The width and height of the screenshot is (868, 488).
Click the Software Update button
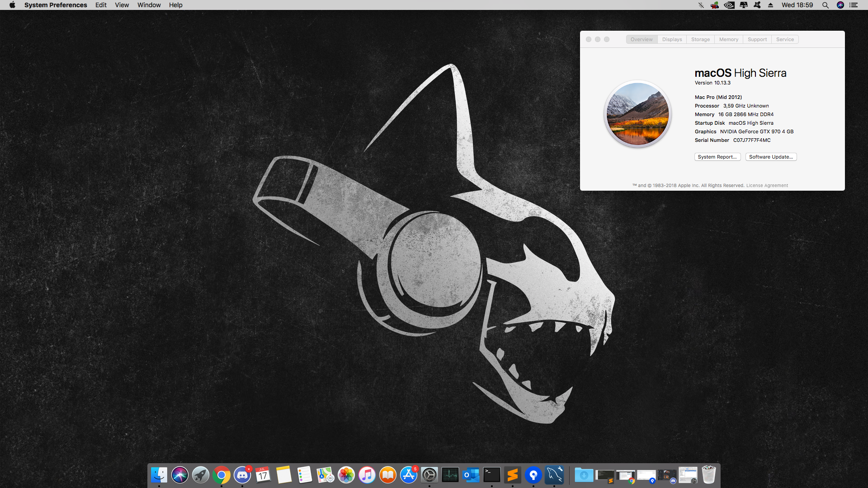pos(771,157)
